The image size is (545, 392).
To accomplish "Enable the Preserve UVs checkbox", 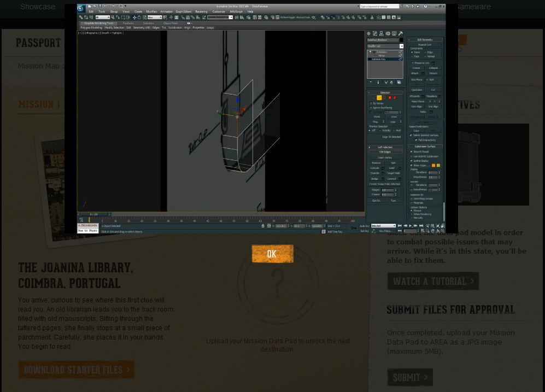I will [412, 63].
